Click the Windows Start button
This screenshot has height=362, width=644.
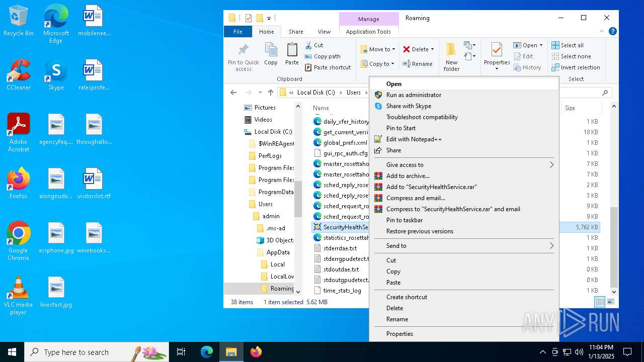(12, 352)
